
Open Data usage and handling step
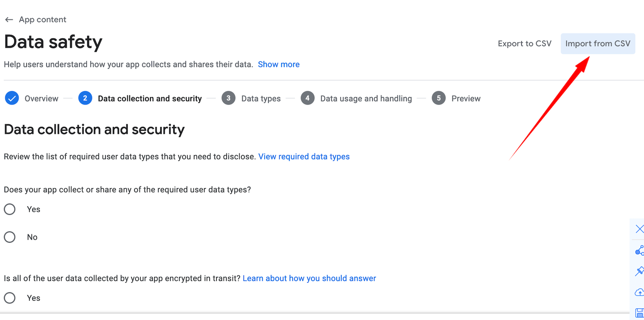pyautogui.click(x=366, y=99)
